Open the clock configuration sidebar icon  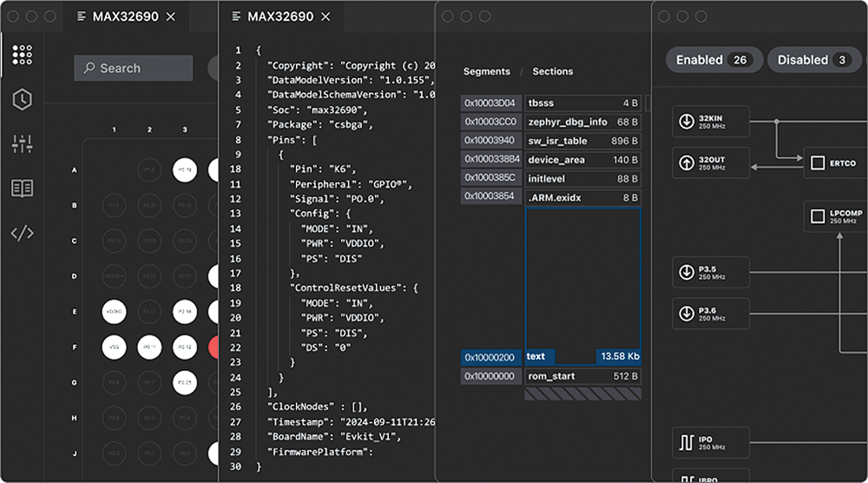tap(23, 99)
